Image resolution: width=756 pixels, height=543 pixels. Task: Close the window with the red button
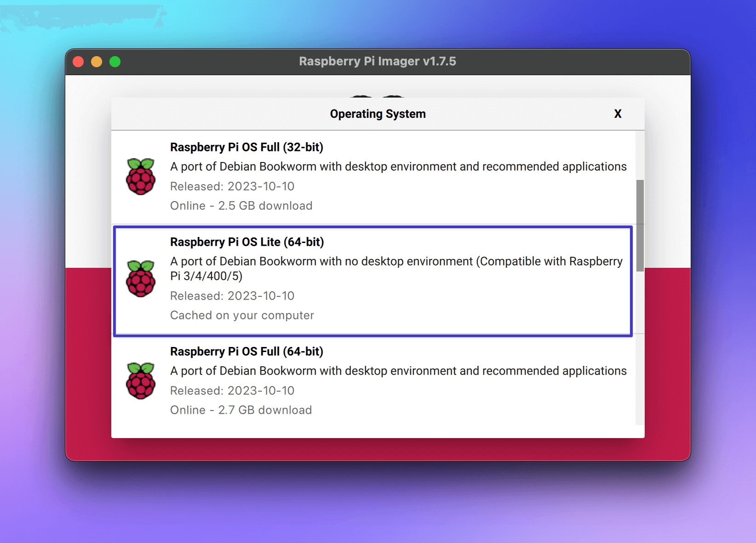(x=78, y=62)
